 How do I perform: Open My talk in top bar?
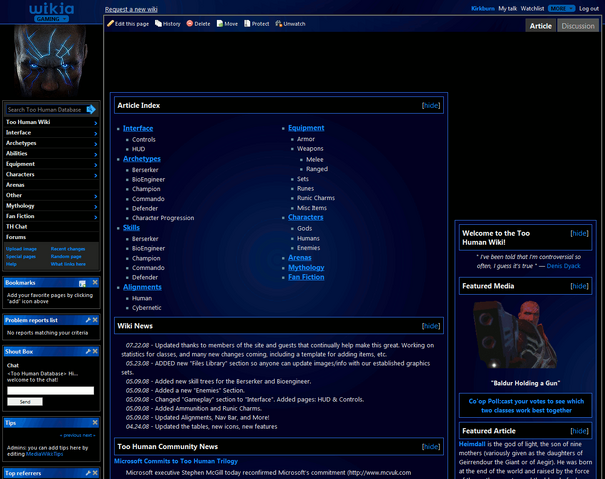point(507,8)
